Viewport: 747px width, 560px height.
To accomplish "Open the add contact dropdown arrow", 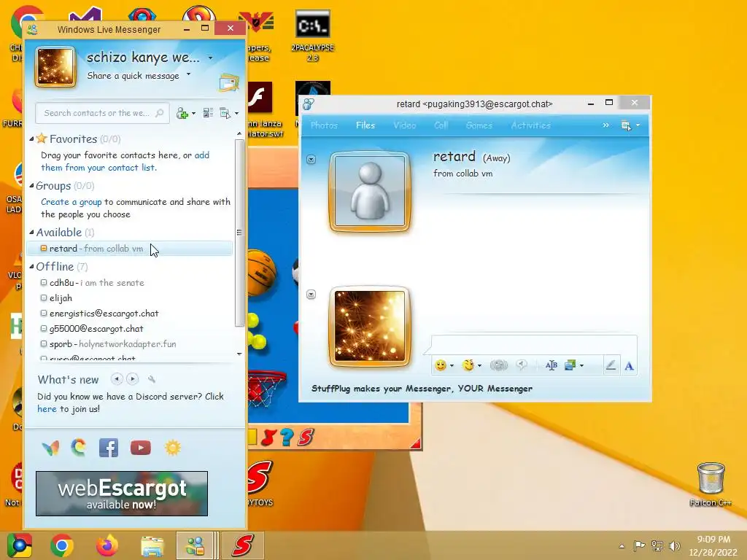I will pos(193,114).
